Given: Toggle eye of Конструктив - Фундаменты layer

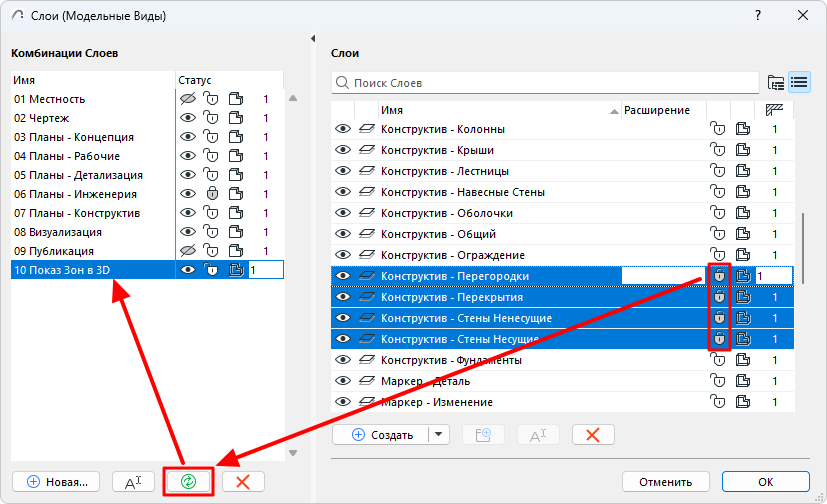Looking at the screenshot, I should click(x=343, y=360).
